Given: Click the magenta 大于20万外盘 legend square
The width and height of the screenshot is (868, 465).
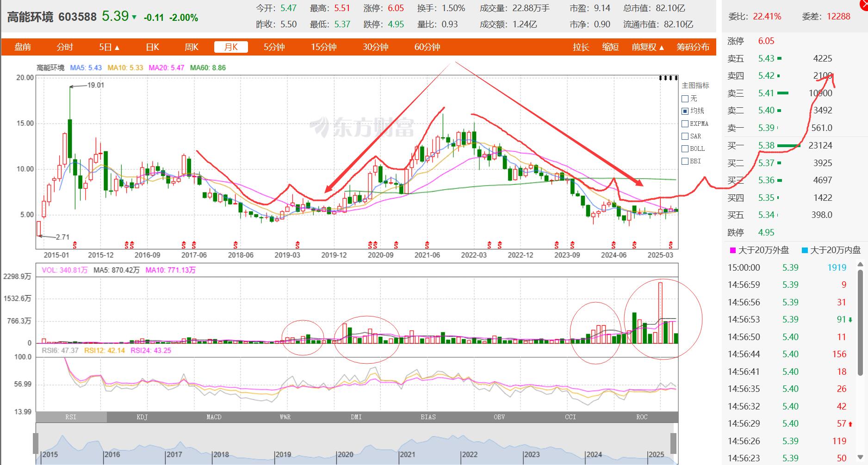Looking at the screenshot, I should pos(733,250).
